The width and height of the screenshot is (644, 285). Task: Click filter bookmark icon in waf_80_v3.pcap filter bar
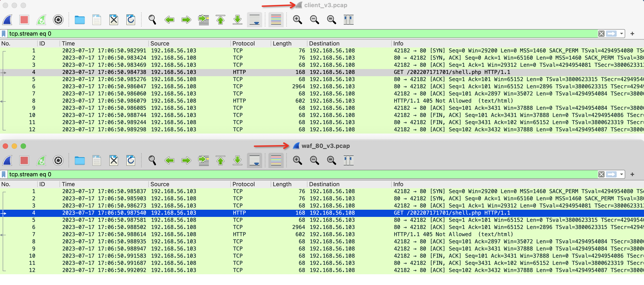pyautogui.click(x=4, y=175)
